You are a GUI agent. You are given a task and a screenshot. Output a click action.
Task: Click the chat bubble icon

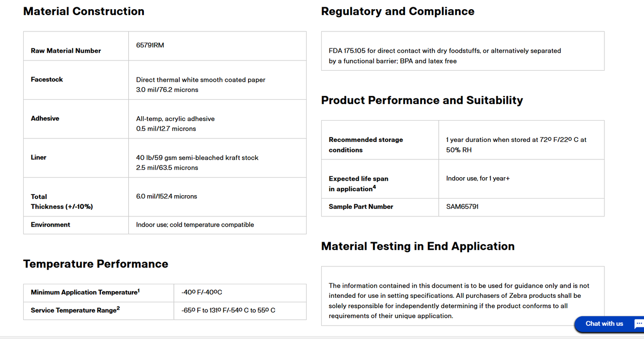(638, 324)
